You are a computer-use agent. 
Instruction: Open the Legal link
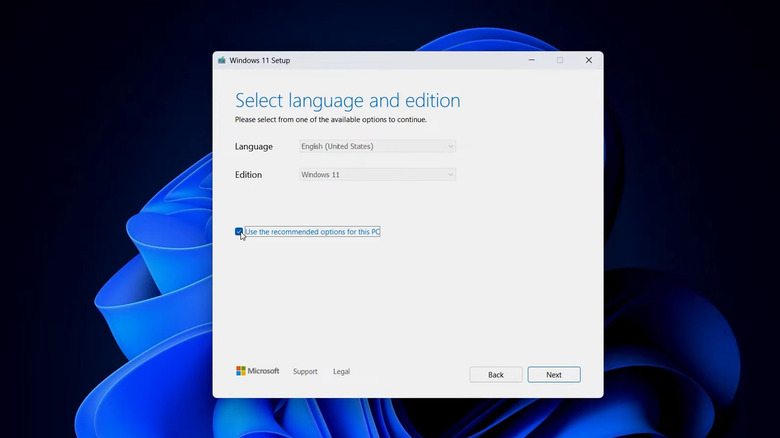click(341, 371)
